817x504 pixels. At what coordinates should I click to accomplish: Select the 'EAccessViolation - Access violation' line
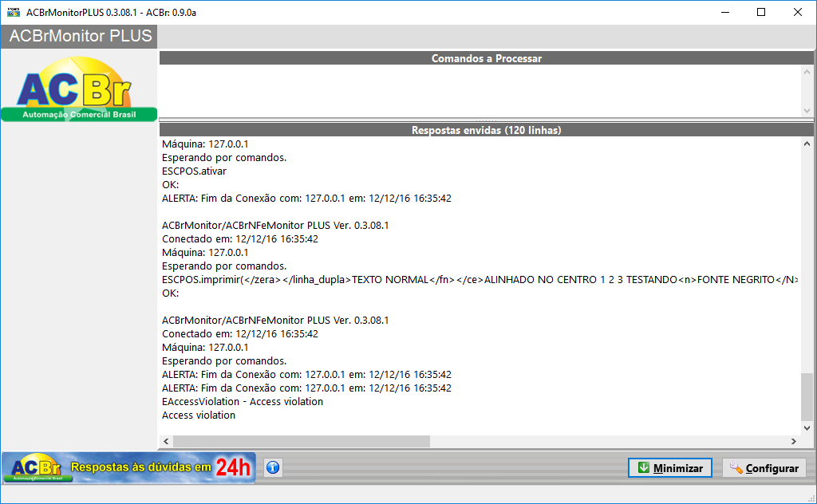click(x=243, y=401)
